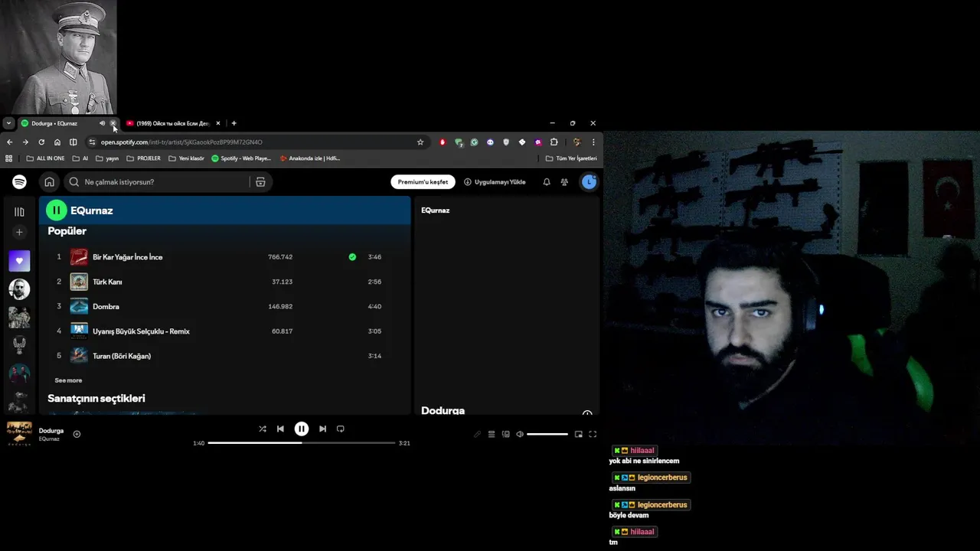Open the mini player
Viewport: 980px width, 551px height.
(579, 434)
